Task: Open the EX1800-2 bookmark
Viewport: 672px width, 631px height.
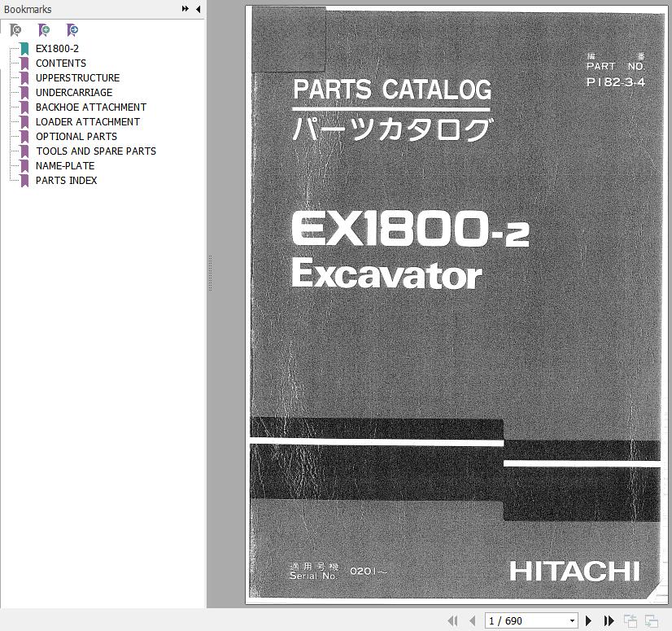Action: click(57, 49)
